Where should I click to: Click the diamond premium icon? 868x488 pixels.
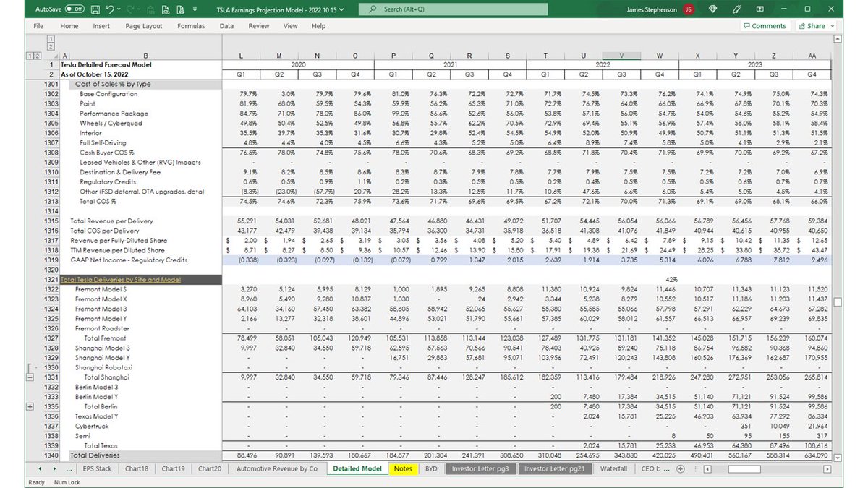point(712,9)
